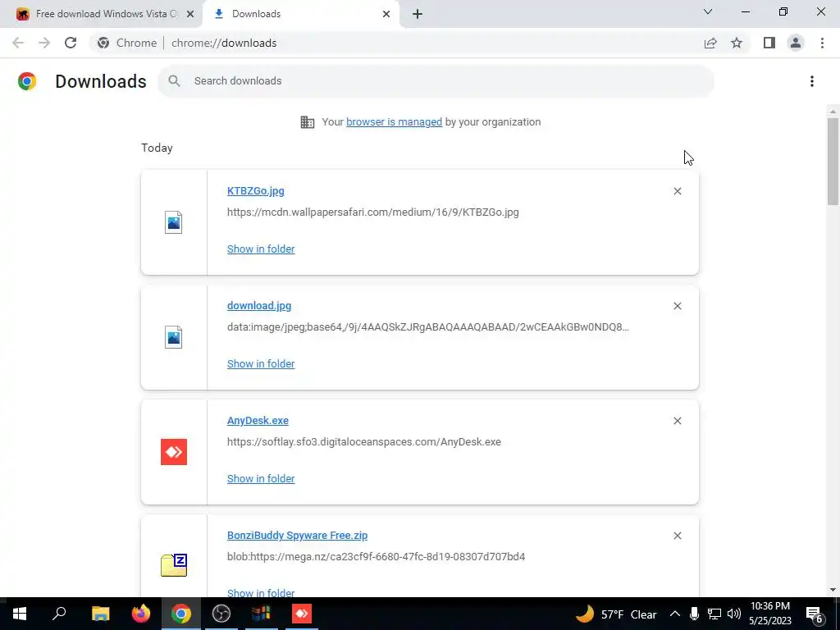Open a new tab with plus button
Image resolution: width=840 pixels, height=630 pixels.
[x=418, y=14]
